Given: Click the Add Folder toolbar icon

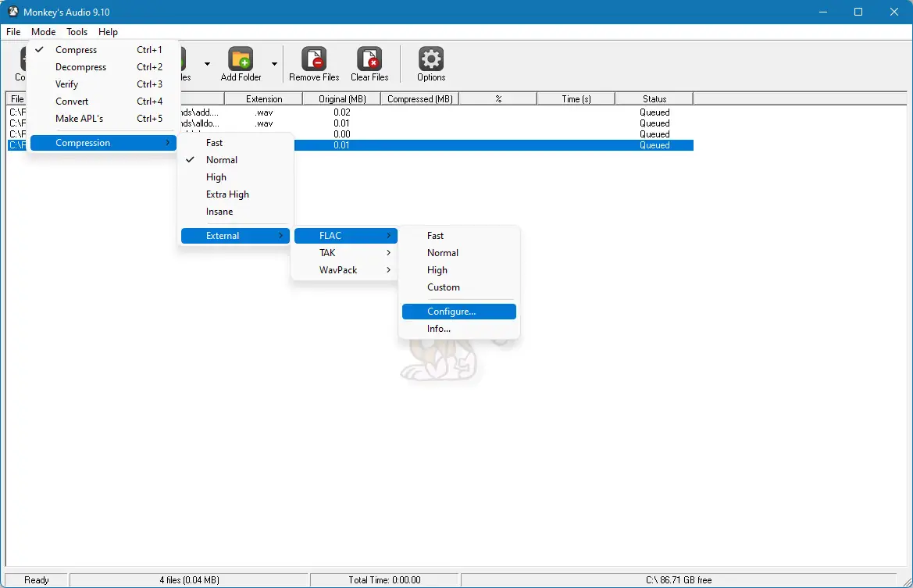Looking at the screenshot, I should [x=241, y=59].
